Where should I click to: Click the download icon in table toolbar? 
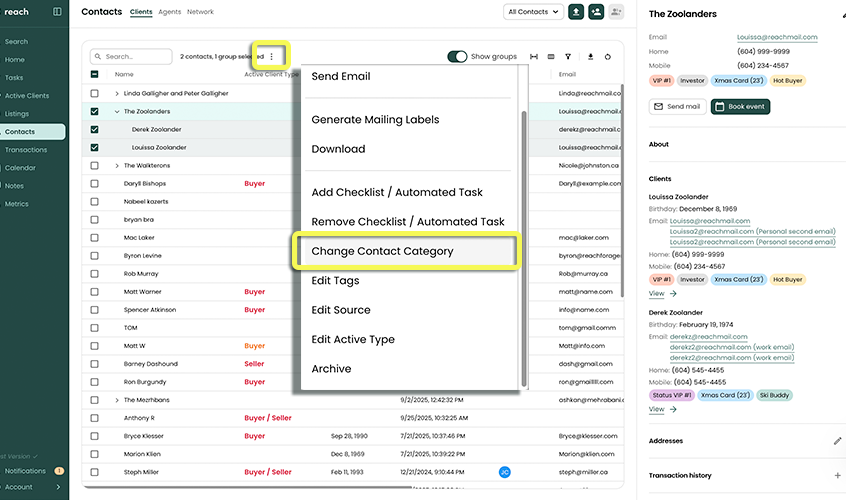pyautogui.click(x=590, y=57)
